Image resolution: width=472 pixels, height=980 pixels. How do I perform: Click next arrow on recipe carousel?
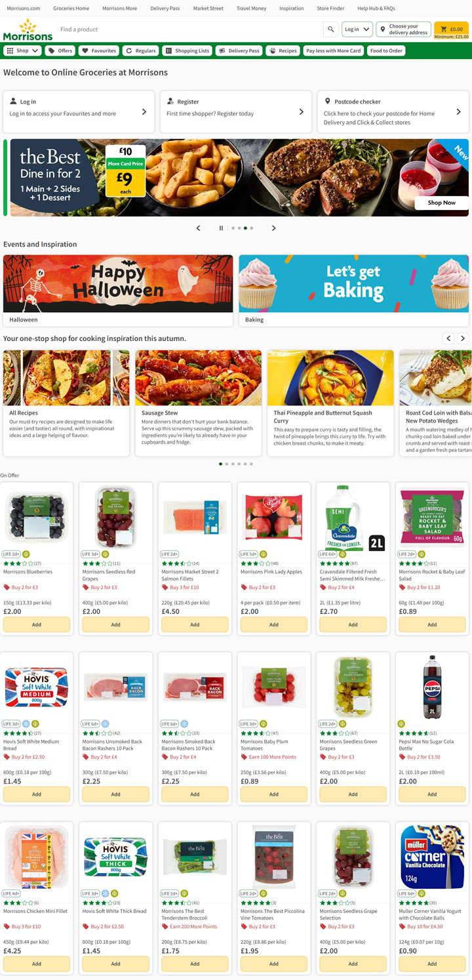(x=463, y=338)
